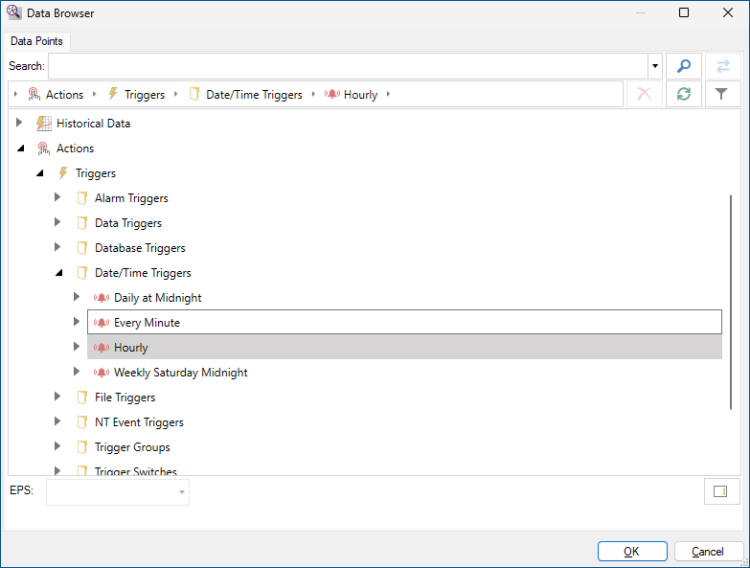Expand the Database Triggers folder
Viewport: 750px width, 568px height.
pos(57,247)
